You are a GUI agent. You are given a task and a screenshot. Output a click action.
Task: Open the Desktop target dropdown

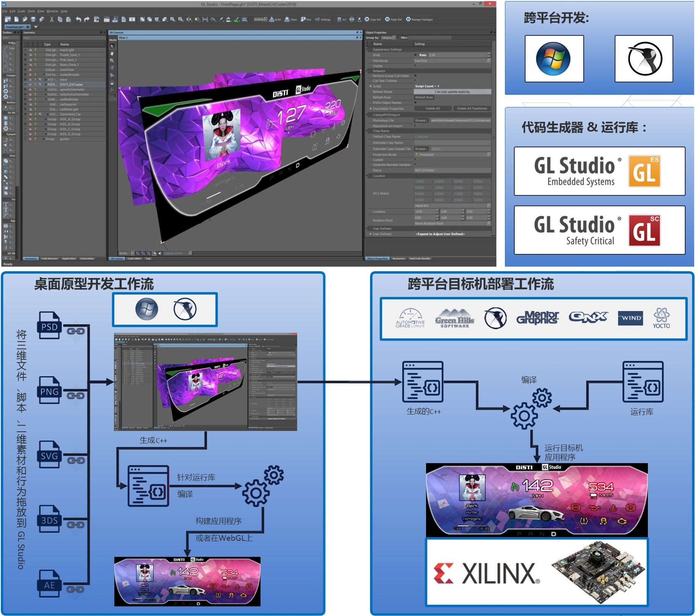[260, 19]
